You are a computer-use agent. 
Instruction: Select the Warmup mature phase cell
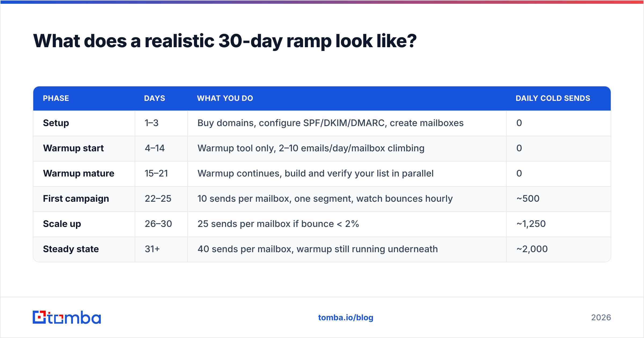click(x=84, y=174)
